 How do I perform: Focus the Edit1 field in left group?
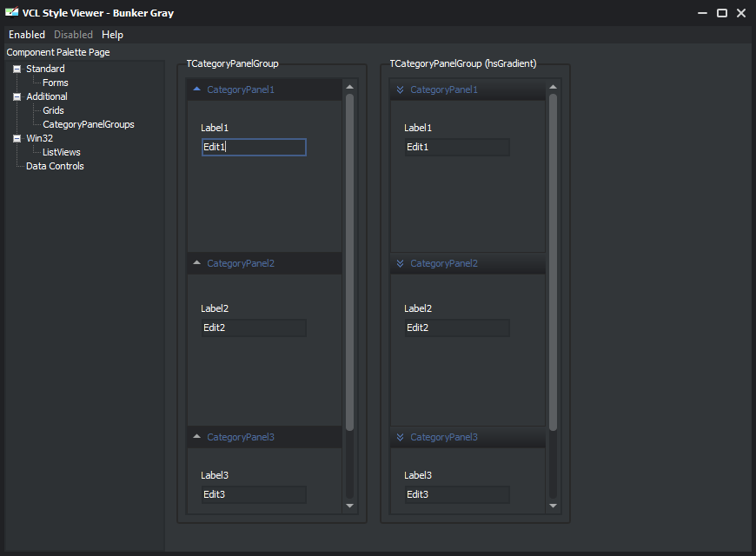coord(254,147)
